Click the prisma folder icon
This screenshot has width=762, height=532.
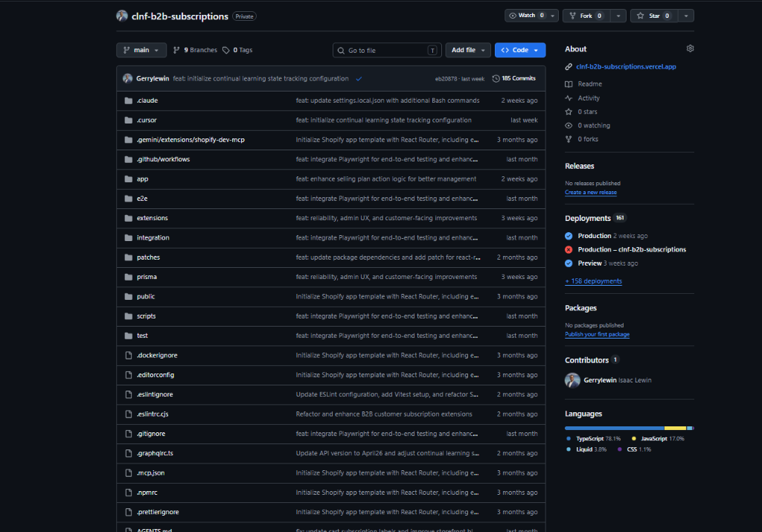tap(128, 277)
